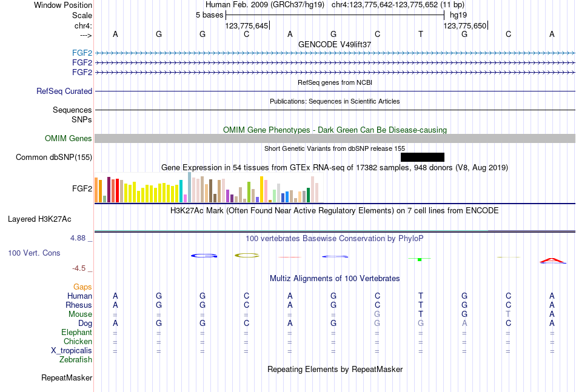Open the Layered H3K27Ac track label
Screen dimensions: 576x392
pos(39,219)
